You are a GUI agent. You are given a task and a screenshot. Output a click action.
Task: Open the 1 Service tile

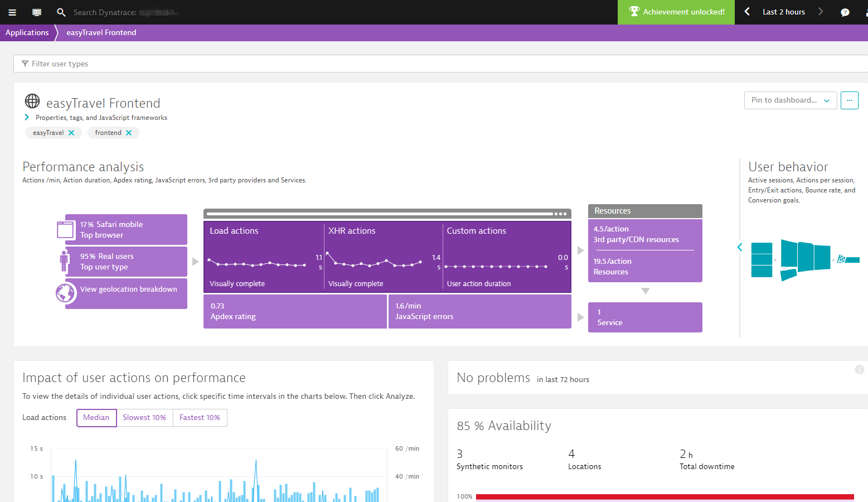point(645,317)
